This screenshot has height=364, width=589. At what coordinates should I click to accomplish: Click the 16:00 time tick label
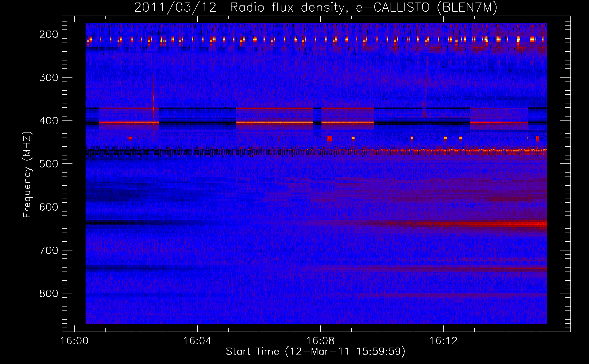click(75, 341)
